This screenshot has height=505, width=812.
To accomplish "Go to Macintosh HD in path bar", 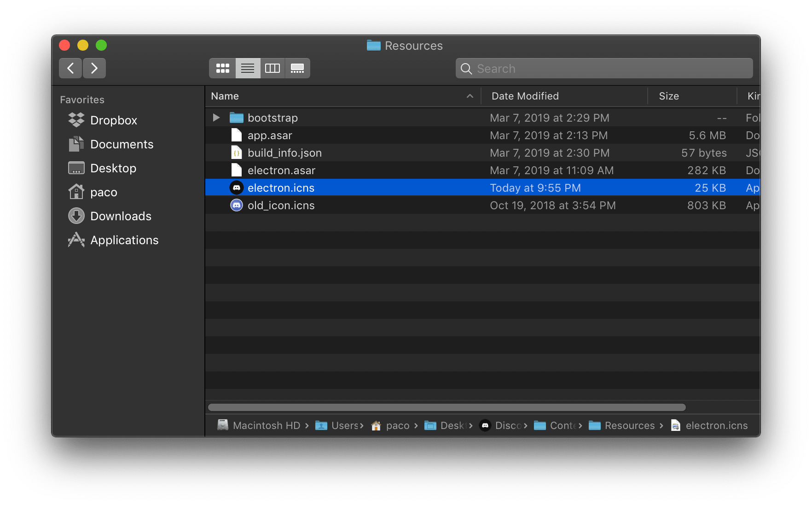I will (x=259, y=425).
